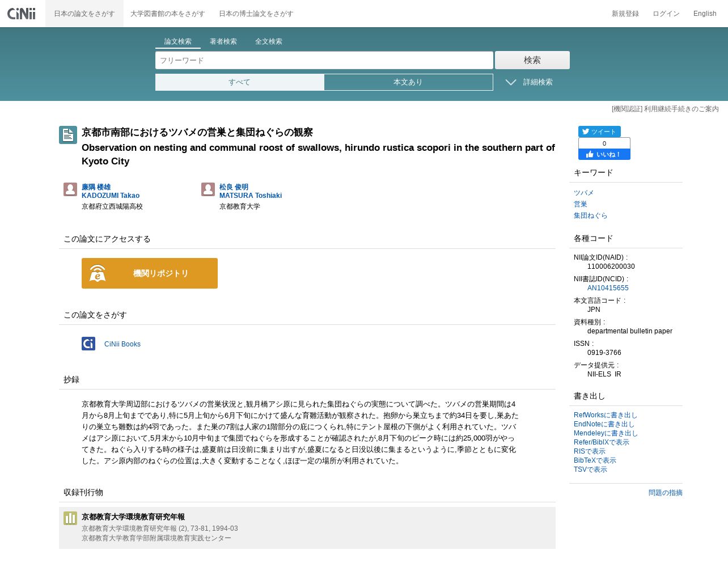Click the ISSN value 0919-3766
This screenshot has height=567, width=728.
604,353
